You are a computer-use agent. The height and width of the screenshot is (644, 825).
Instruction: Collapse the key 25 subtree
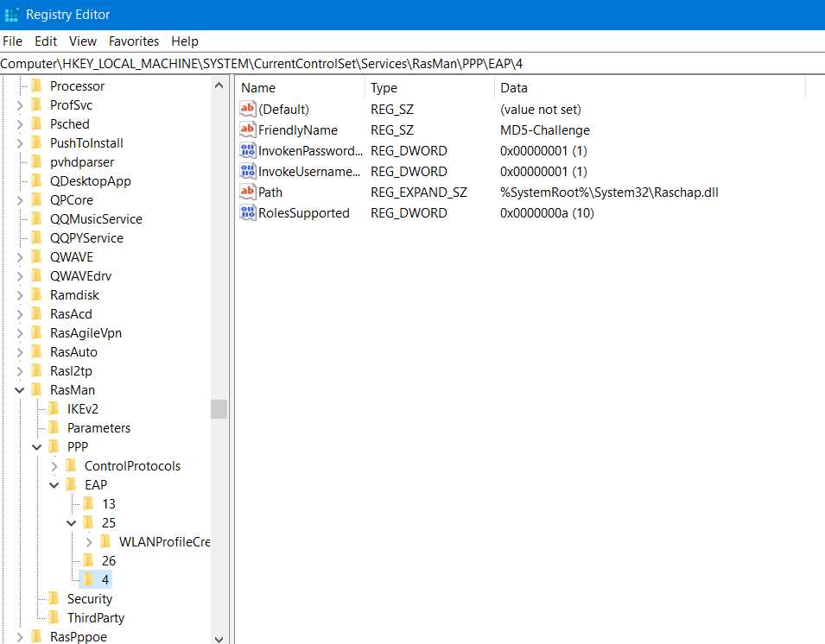[72, 523]
